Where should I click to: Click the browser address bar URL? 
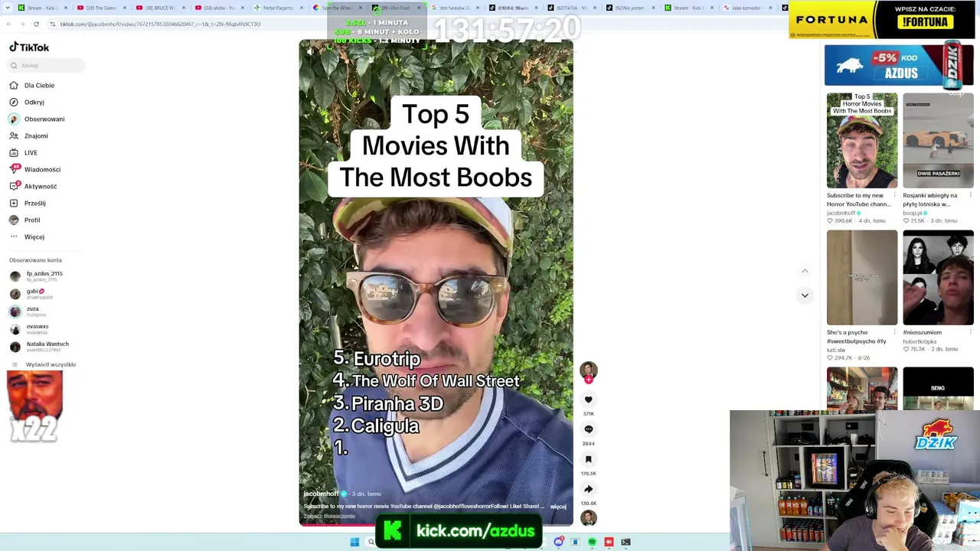tap(160, 24)
